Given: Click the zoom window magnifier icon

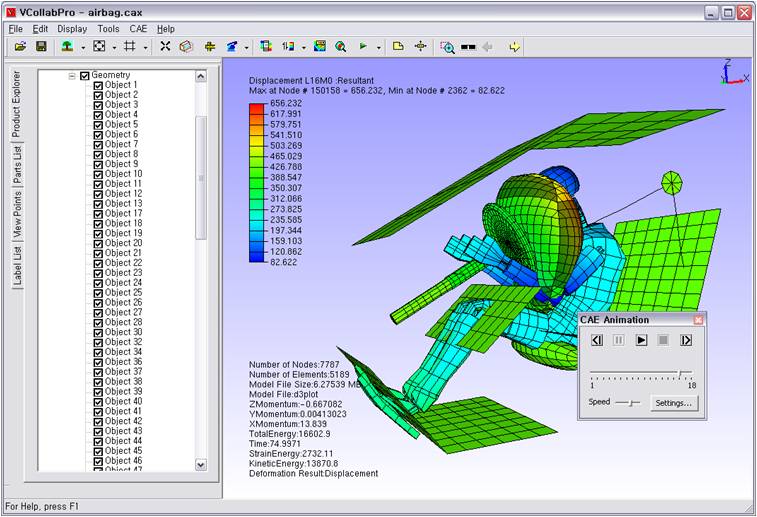Looking at the screenshot, I should click(448, 47).
